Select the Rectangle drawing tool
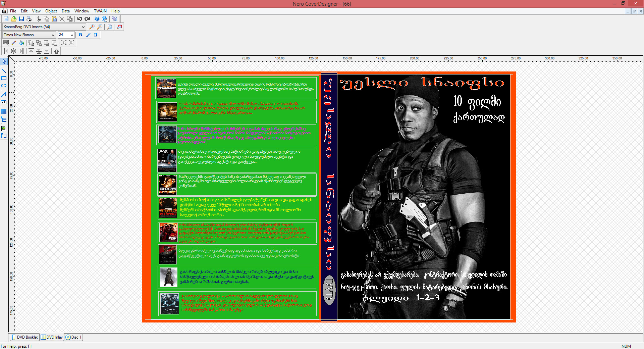This screenshot has width=644, height=349. pos(4,78)
